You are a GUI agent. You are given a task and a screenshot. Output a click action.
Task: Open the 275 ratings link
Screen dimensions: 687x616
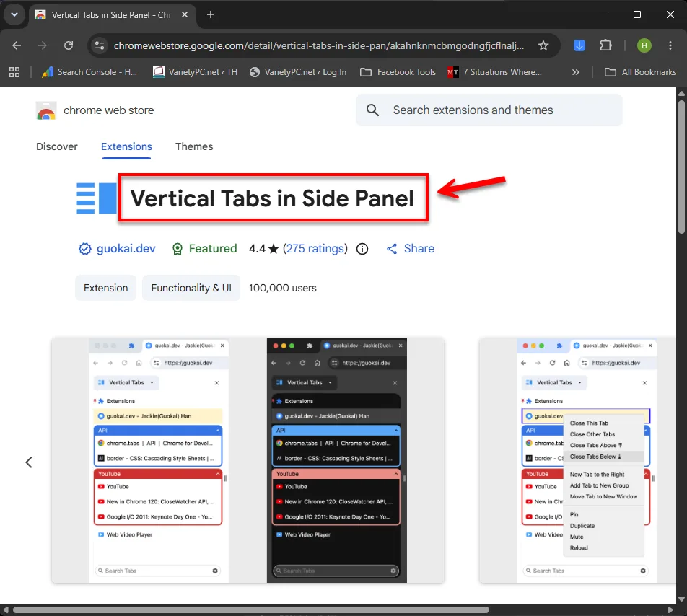[x=315, y=249]
